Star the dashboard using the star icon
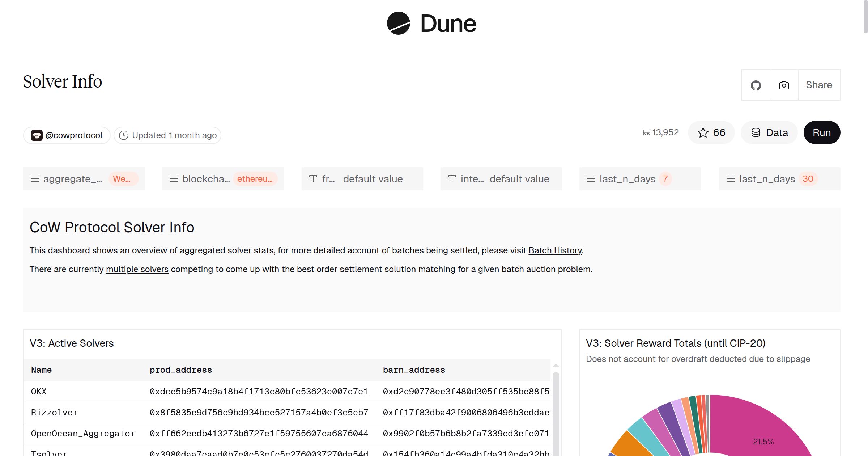The image size is (868, 456). click(x=703, y=132)
